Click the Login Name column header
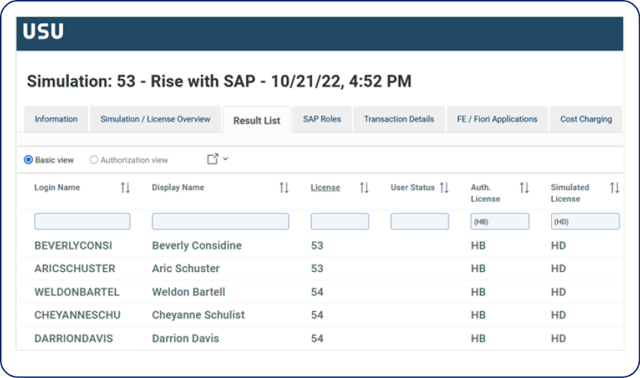 click(57, 188)
